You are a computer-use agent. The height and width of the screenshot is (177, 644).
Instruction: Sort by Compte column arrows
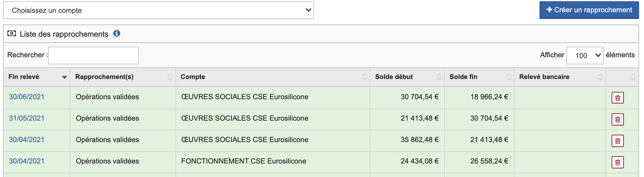point(364,77)
